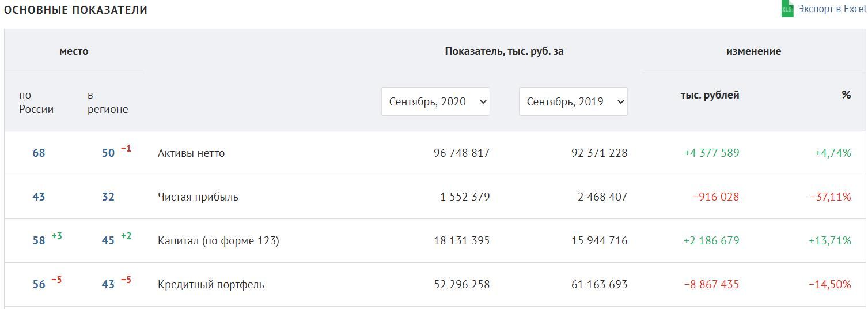The height and width of the screenshot is (309, 868).
Task: Select Russia rank 58 for Капитал
Action: pyautogui.click(x=39, y=241)
